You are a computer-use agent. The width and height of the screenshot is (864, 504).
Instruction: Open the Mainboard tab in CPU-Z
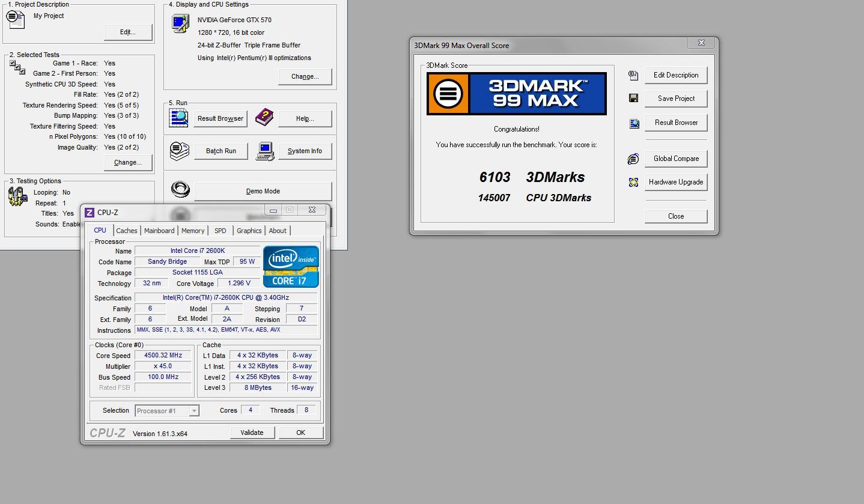click(159, 231)
